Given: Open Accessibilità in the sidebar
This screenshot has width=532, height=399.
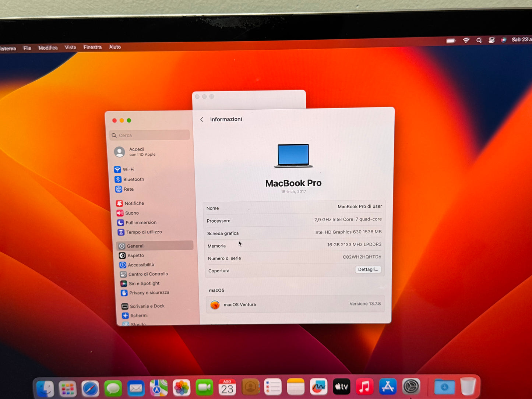Looking at the screenshot, I should coord(137,265).
